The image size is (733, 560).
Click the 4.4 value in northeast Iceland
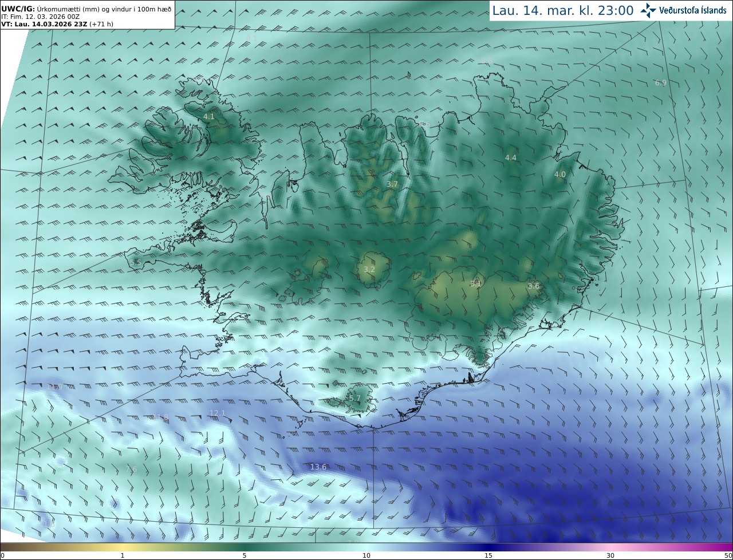point(511,157)
